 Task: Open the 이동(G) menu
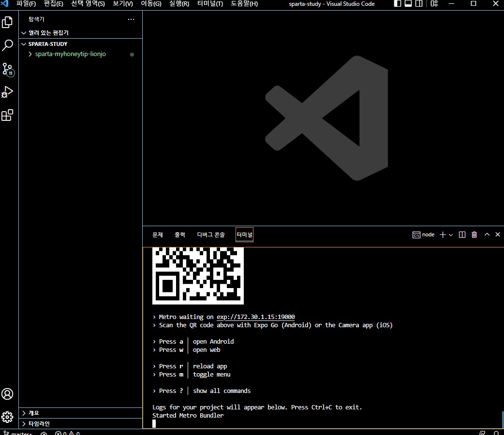[151, 4]
